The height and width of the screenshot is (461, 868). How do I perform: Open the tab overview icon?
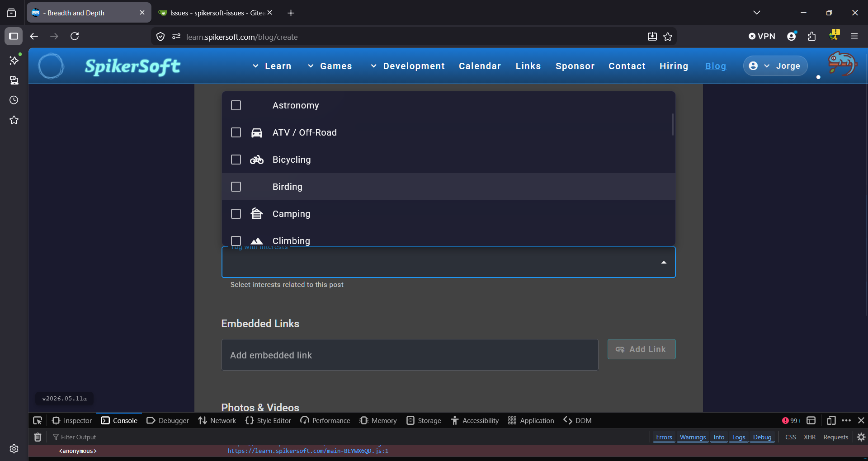(x=11, y=13)
